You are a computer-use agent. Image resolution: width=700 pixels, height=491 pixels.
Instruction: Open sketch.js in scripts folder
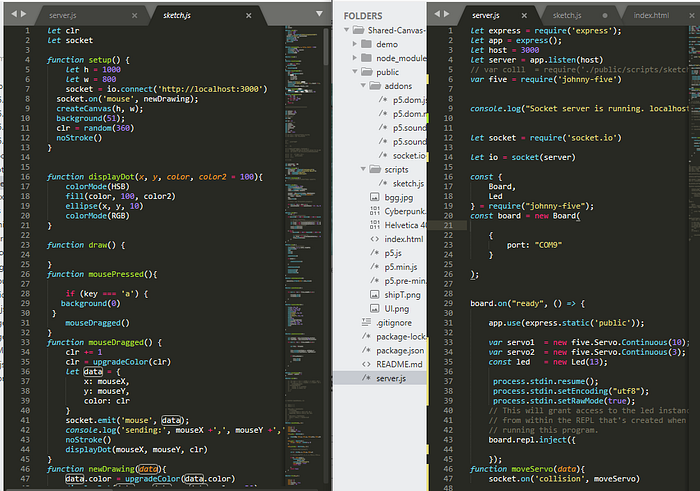[408, 183]
